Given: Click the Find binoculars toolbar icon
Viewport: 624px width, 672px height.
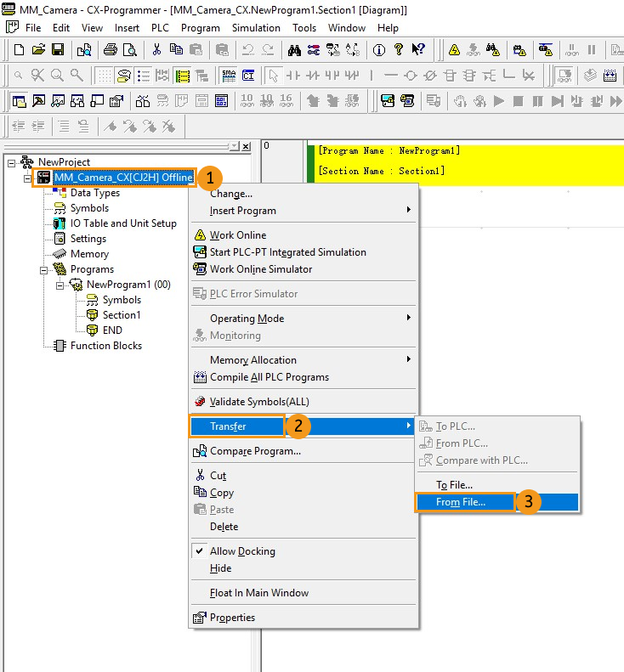Looking at the screenshot, I should click(295, 50).
